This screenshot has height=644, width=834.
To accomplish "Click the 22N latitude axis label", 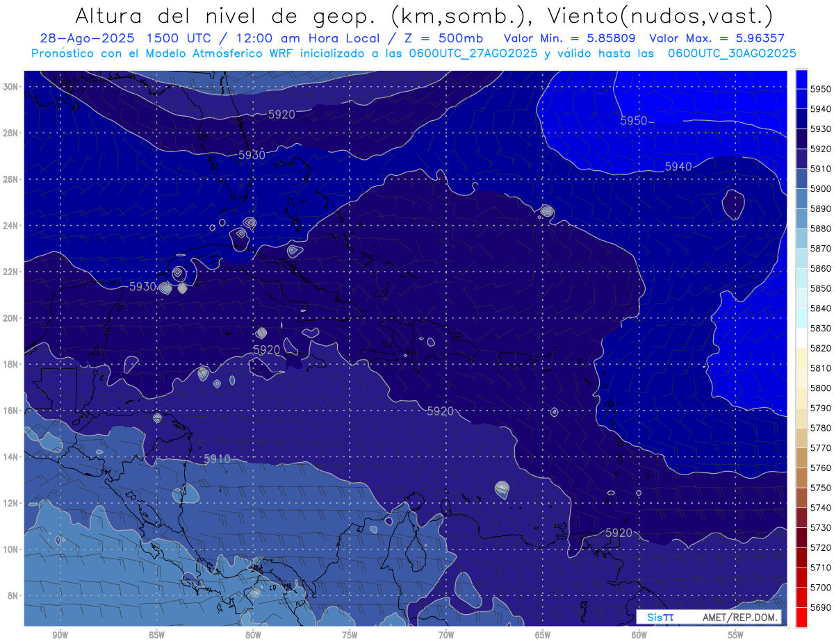I will coord(11,272).
